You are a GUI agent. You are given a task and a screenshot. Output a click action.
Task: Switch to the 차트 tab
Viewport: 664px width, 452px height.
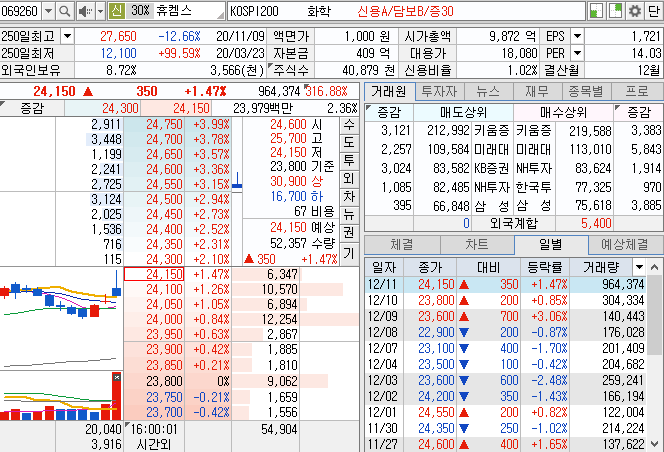pyautogui.click(x=477, y=244)
